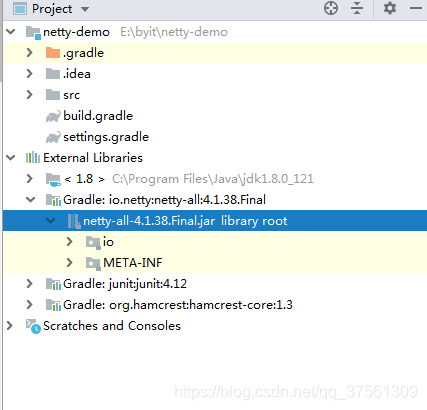The width and height of the screenshot is (427, 410).
Task: Expand the .idea folder
Action: pos(30,74)
